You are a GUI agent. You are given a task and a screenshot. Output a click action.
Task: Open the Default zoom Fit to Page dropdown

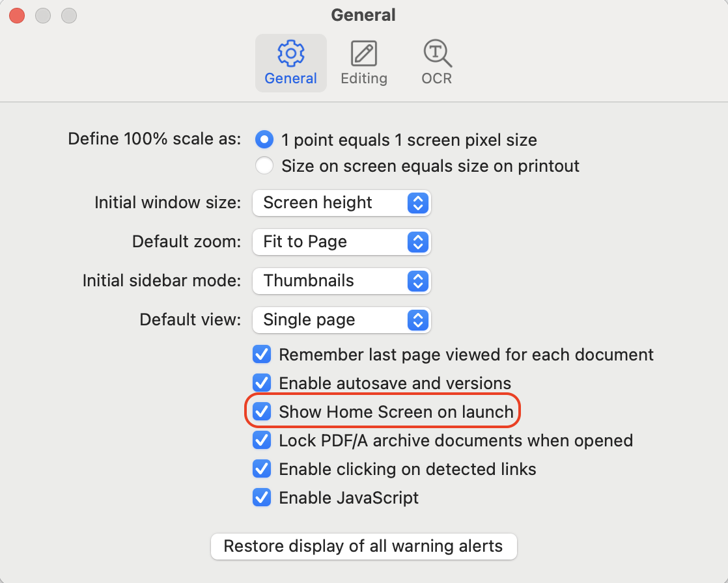tap(342, 242)
